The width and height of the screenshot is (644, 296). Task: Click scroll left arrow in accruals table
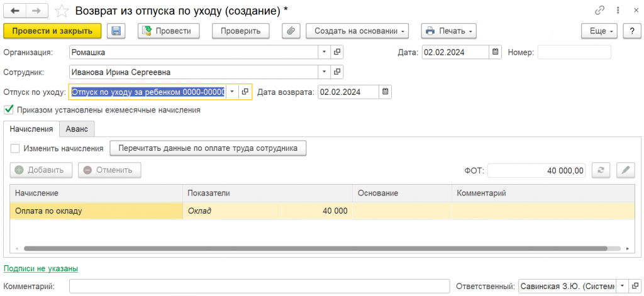tap(17, 248)
